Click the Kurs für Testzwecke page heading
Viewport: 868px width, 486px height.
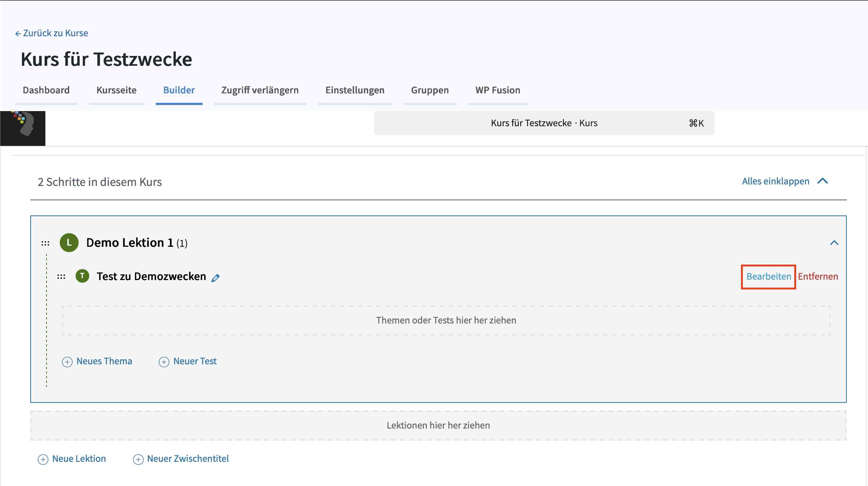tap(107, 59)
